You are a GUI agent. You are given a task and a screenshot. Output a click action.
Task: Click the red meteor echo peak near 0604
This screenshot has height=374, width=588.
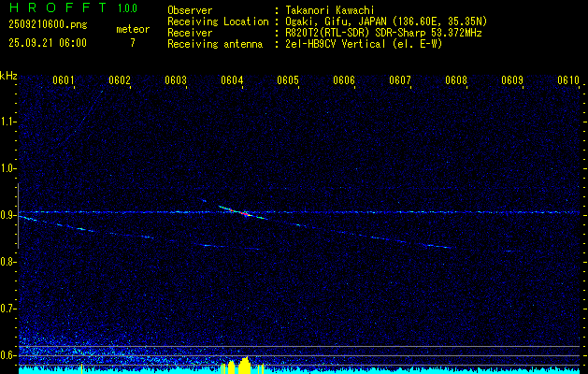pyautogui.click(x=245, y=214)
